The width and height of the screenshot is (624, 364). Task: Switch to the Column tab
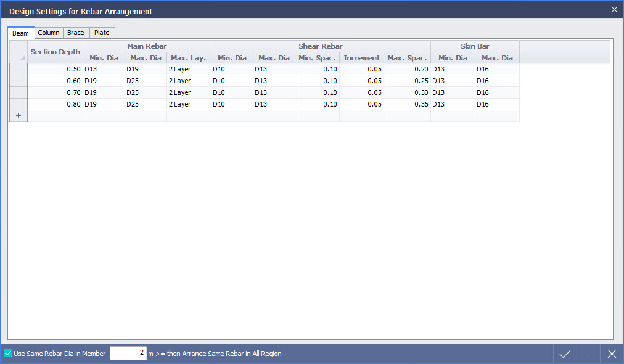[49, 33]
